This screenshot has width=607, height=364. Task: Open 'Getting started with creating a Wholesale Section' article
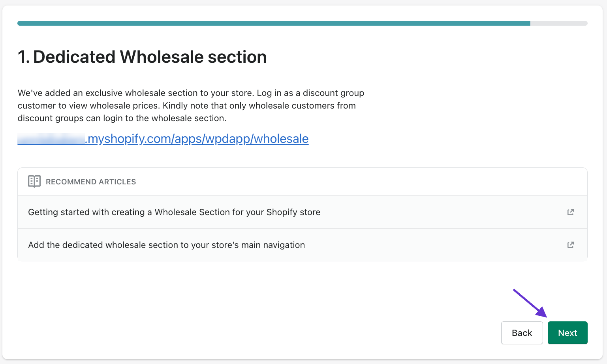[x=174, y=212]
